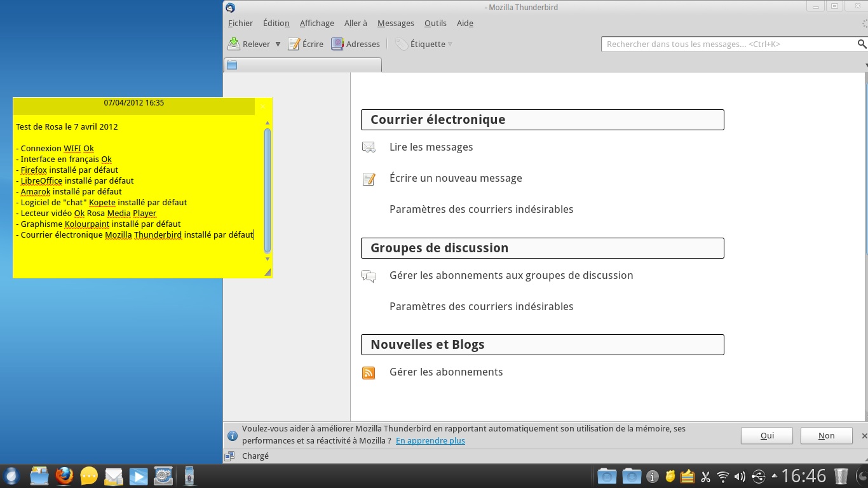Screen dimensions: 868x488
Task: Dismiss the telemetry notification bar
Action: (864, 436)
